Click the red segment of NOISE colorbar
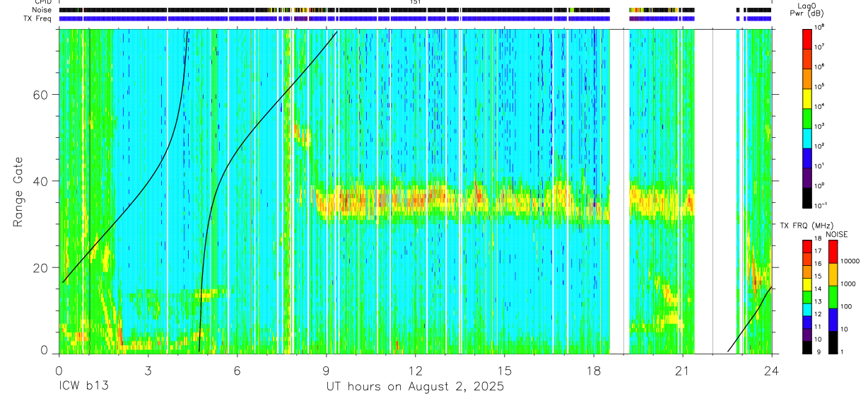Image resolution: width=868 pixels, height=401 pixels. pyautogui.click(x=833, y=252)
